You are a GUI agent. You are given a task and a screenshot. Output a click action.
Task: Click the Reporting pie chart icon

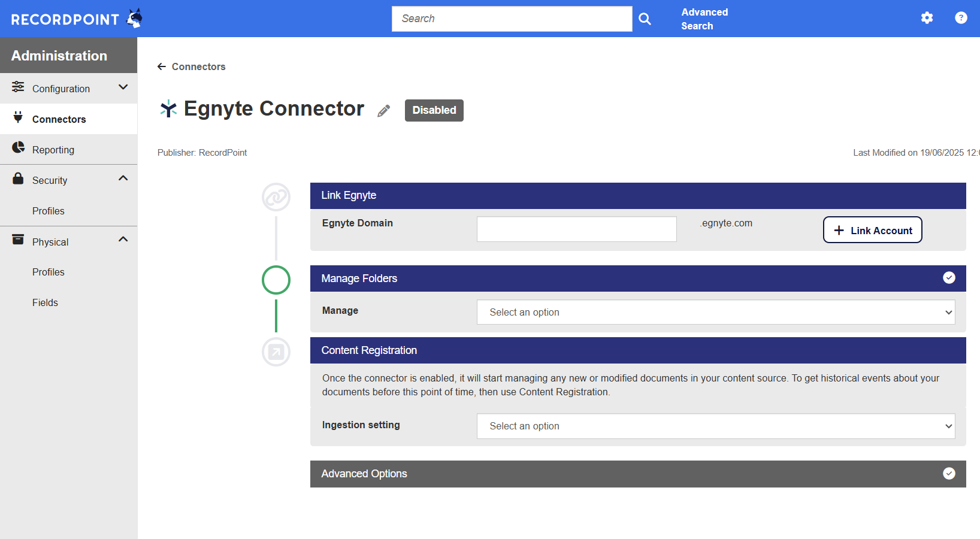click(18, 147)
